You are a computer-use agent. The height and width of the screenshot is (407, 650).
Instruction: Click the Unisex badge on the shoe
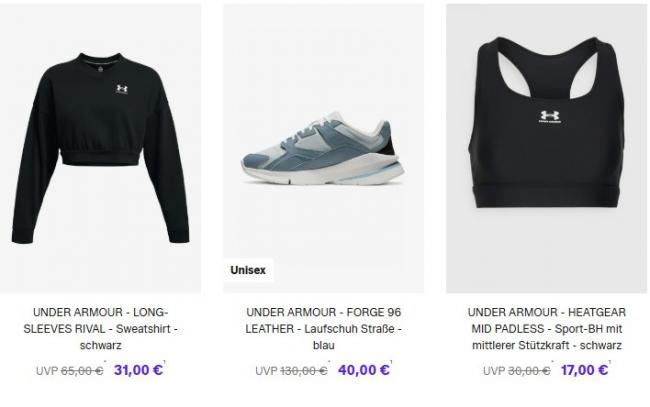(x=248, y=270)
